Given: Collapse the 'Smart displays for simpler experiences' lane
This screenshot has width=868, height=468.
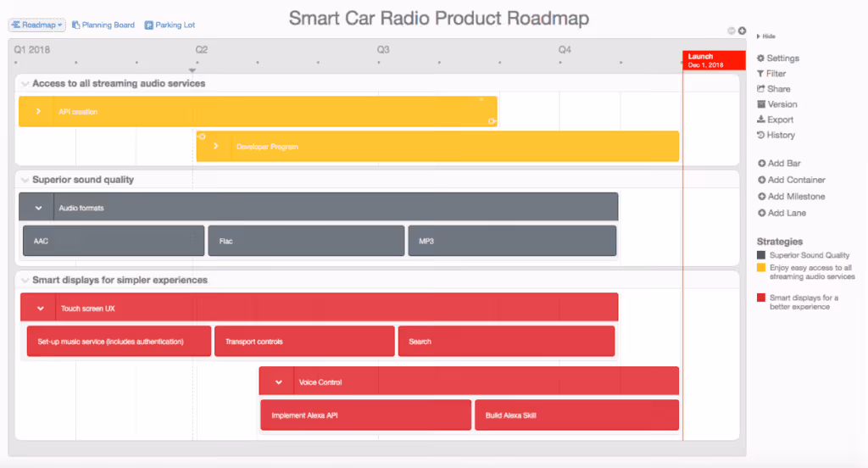Looking at the screenshot, I should coord(25,281).
